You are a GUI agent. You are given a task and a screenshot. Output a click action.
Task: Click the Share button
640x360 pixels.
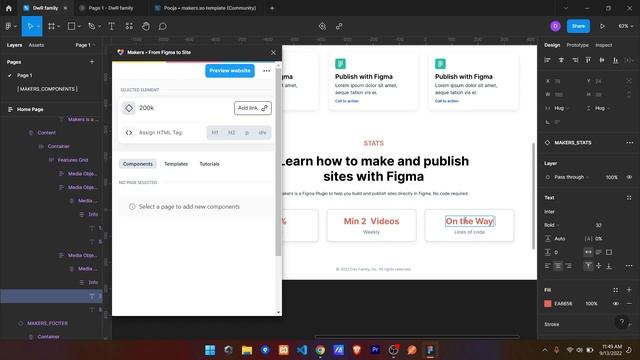(x=578, y=26)
